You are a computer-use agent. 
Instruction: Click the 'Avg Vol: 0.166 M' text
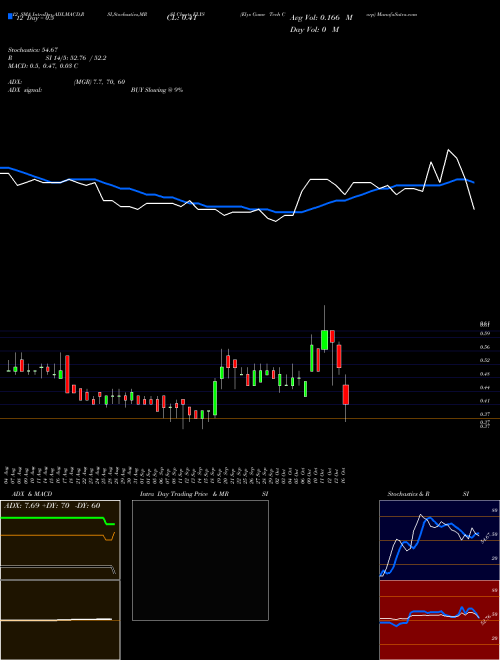(321, 18)
